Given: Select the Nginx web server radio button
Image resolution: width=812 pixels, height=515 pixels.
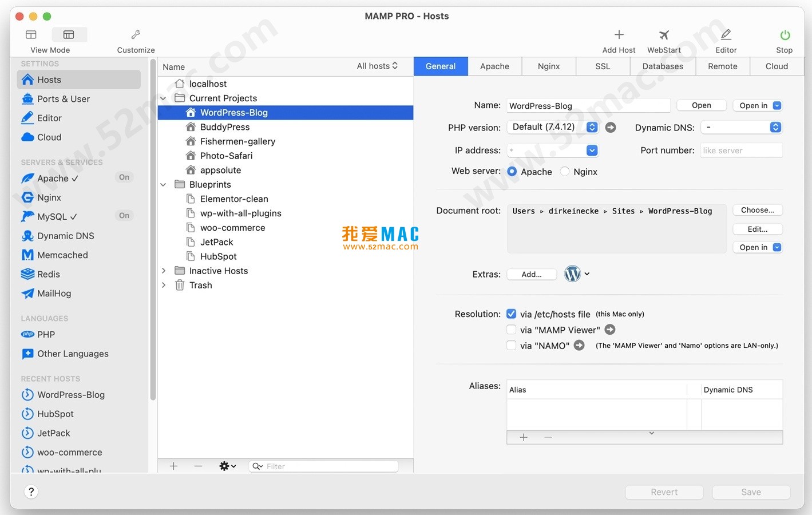Looking at the screenshot, I should [565, 171].
